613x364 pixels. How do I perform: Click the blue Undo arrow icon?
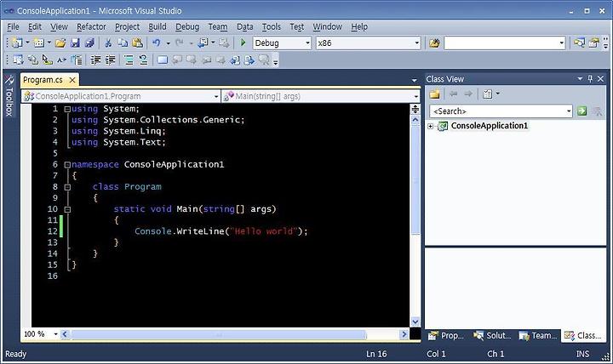point(157,43)
